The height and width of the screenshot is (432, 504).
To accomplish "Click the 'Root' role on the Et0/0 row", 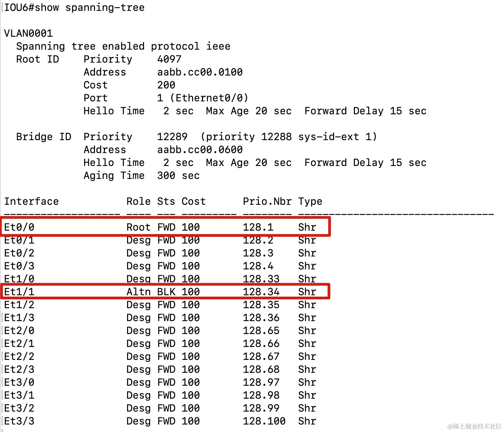I will click(139, 227).
